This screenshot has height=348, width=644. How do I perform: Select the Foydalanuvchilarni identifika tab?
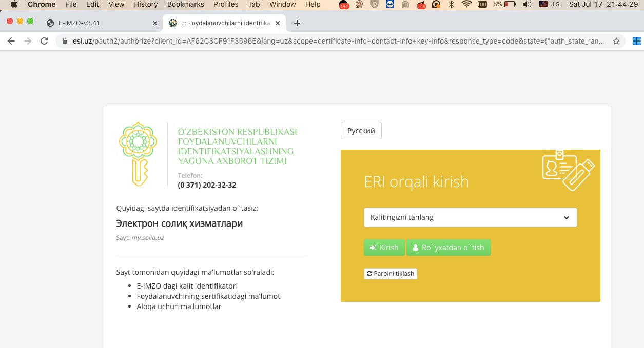click(x=224, y=23)
